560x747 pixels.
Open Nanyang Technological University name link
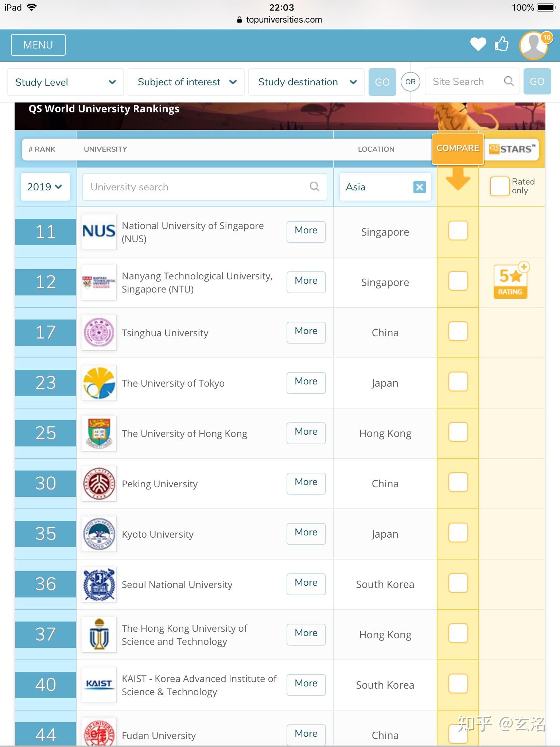197,283
